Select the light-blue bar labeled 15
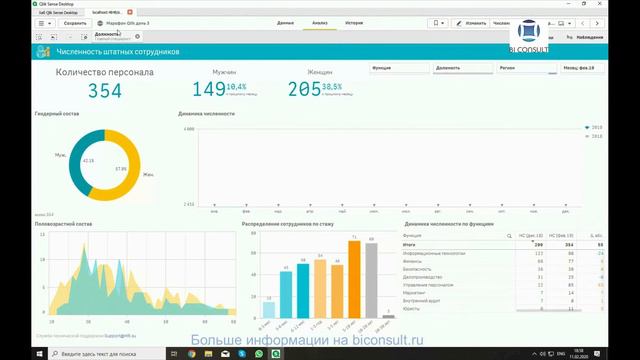640x360 pixels. [269, 310]
